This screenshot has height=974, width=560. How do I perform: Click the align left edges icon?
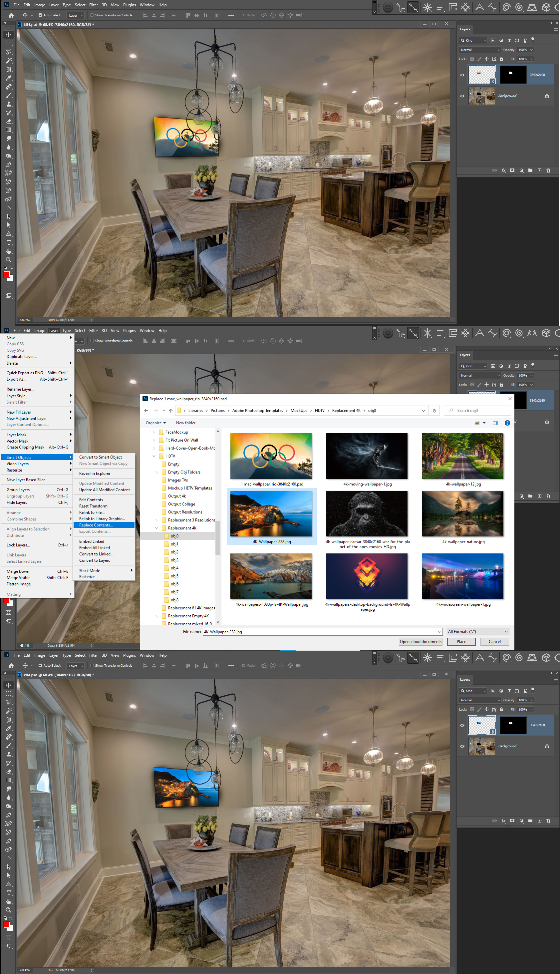click(145, 15)
